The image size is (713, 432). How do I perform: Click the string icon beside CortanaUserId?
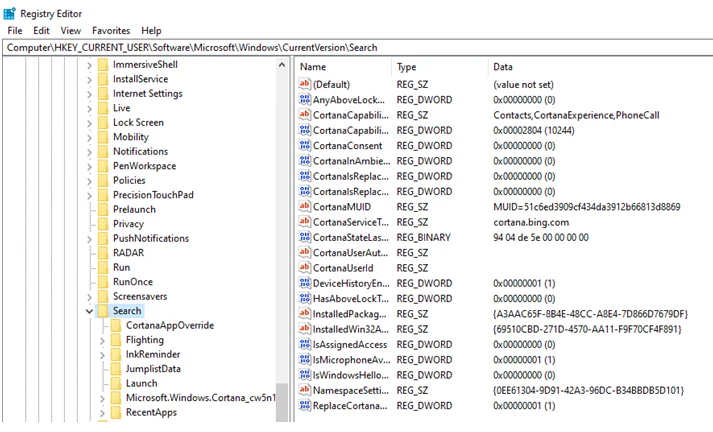(304, 268)
